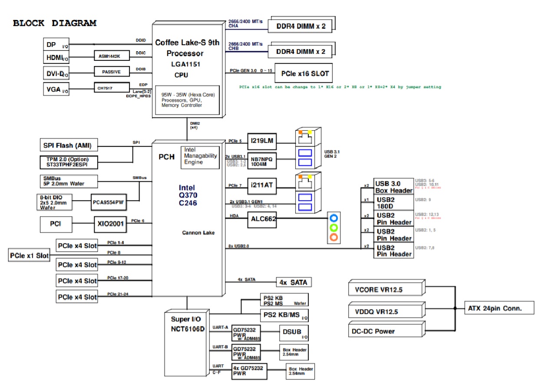This screenshot has height=392, width=538.
Task: Select the GD75232 PWR block on UART-A
Action: point(247,333)
